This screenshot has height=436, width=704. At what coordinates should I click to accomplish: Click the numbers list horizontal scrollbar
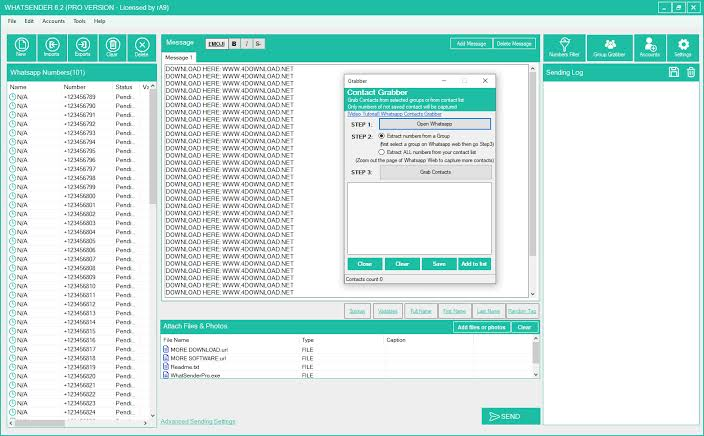pyautogui.click(x=40, y=423)
